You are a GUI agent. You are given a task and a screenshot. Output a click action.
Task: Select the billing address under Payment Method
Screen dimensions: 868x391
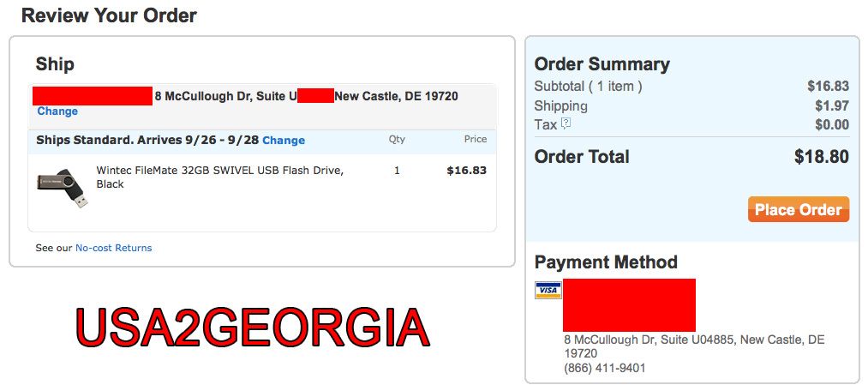point(694,346)
